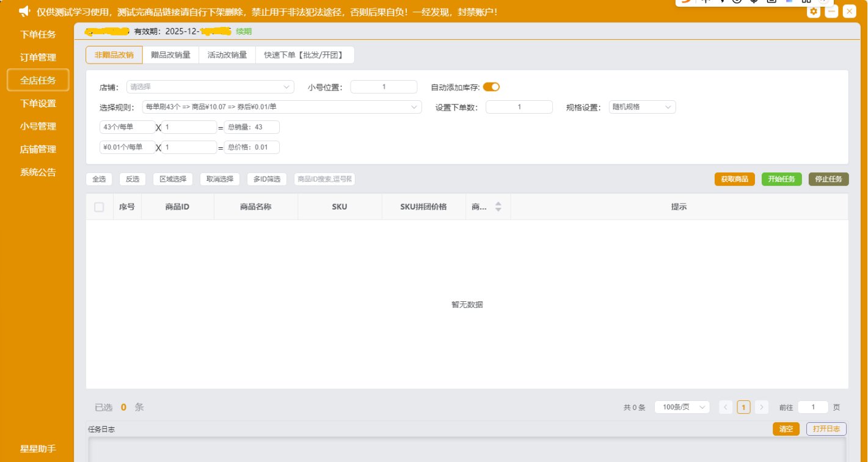The width and height of the screenshot is (868, 462).
Task: Click the sort arrows in table header
Action: tap(498, 207)
